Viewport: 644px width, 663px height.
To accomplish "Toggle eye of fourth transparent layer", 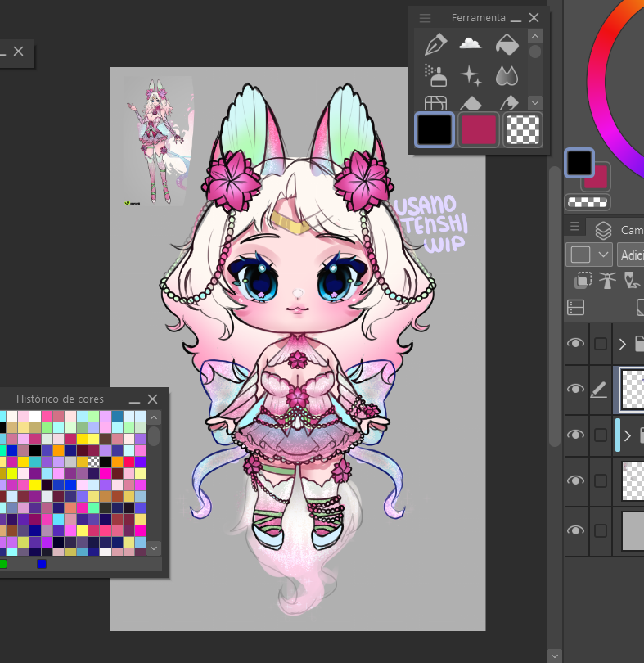I will 575,480.
